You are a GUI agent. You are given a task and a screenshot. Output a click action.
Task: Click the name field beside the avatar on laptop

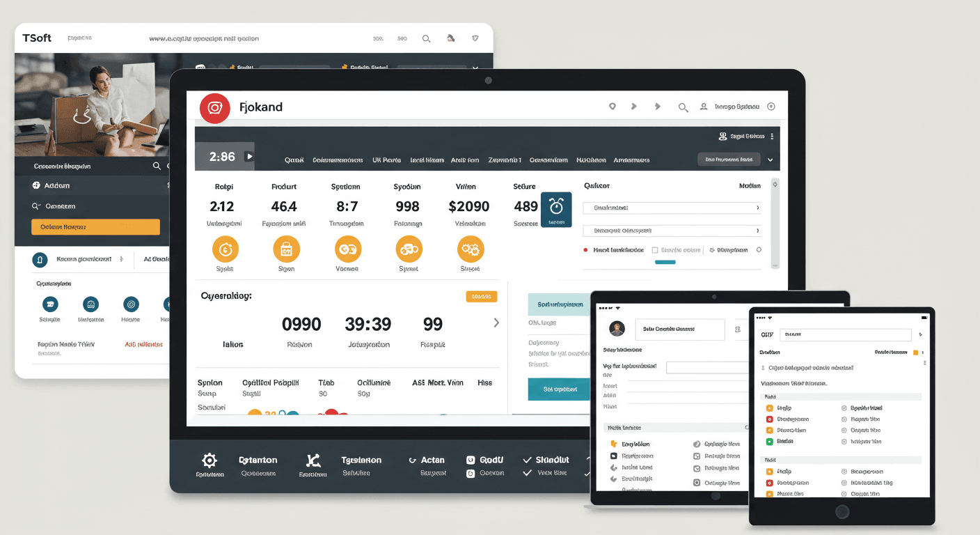(x=679, y=329)
